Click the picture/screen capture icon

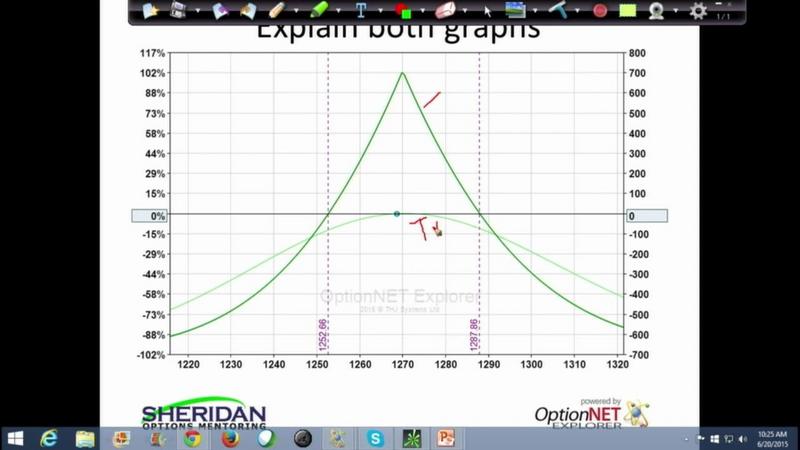click(x=515, y=10)
